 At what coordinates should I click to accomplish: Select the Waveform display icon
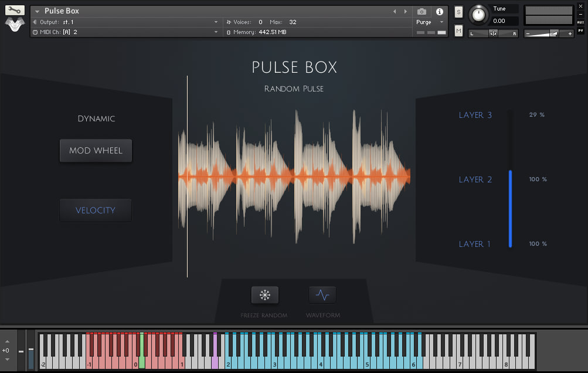click(322, 295)
